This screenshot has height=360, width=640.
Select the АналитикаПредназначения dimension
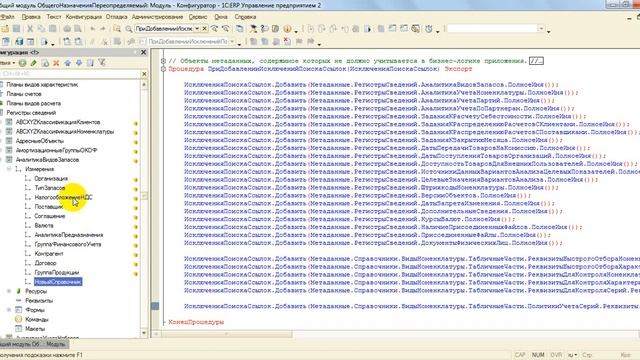click(x=69, y=235)
